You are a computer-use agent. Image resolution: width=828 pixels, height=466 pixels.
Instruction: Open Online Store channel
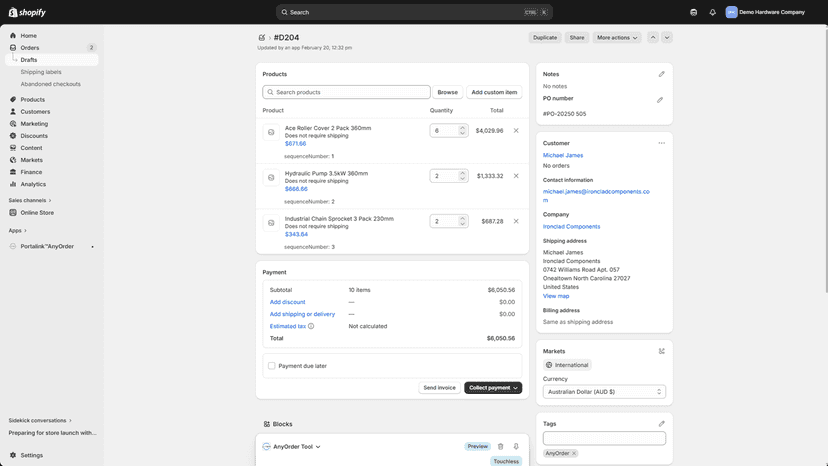37,212
